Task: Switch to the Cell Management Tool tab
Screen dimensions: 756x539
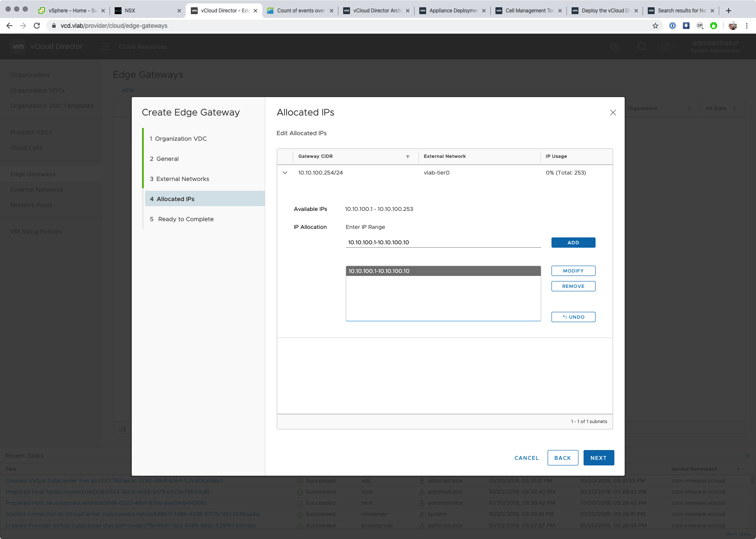Action: 528,11
